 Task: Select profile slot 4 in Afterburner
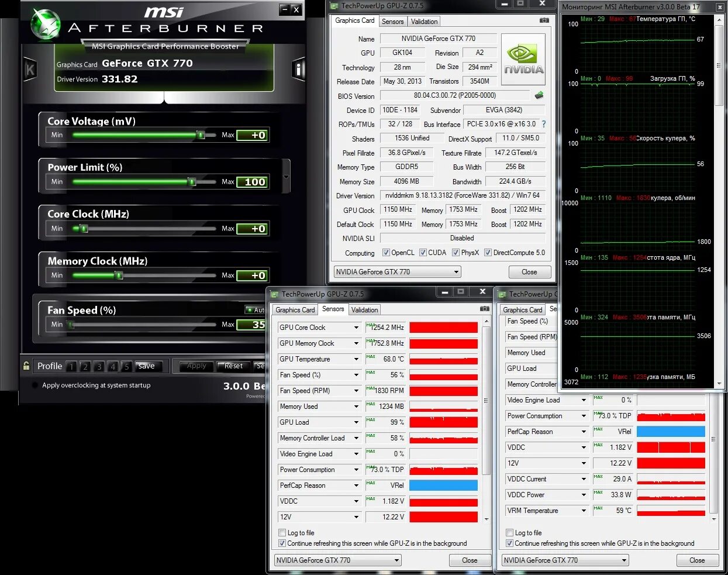113,367
